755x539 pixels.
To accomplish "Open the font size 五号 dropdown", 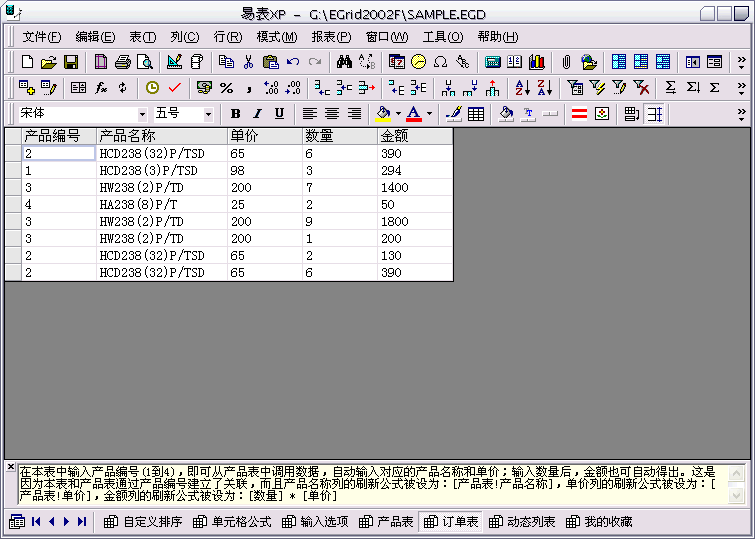I will point(208,115).
